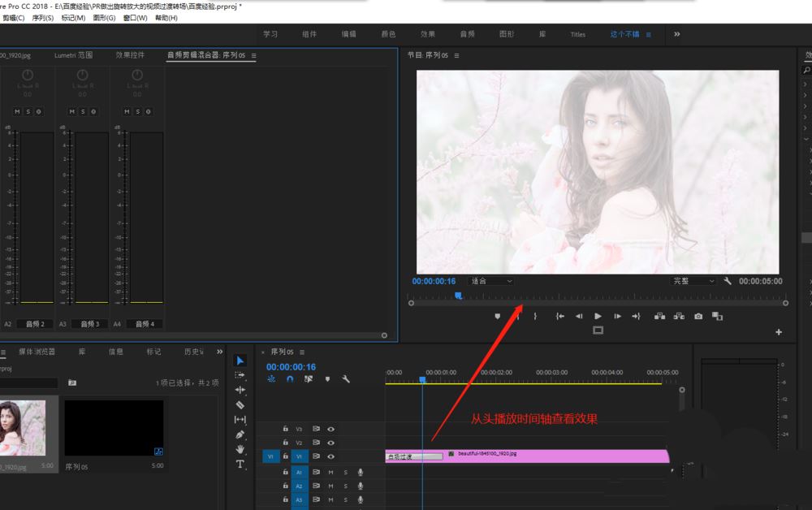812x510 pixels.
Task: Select the Ripple Edit tool
Action: [x=240, y=390]
